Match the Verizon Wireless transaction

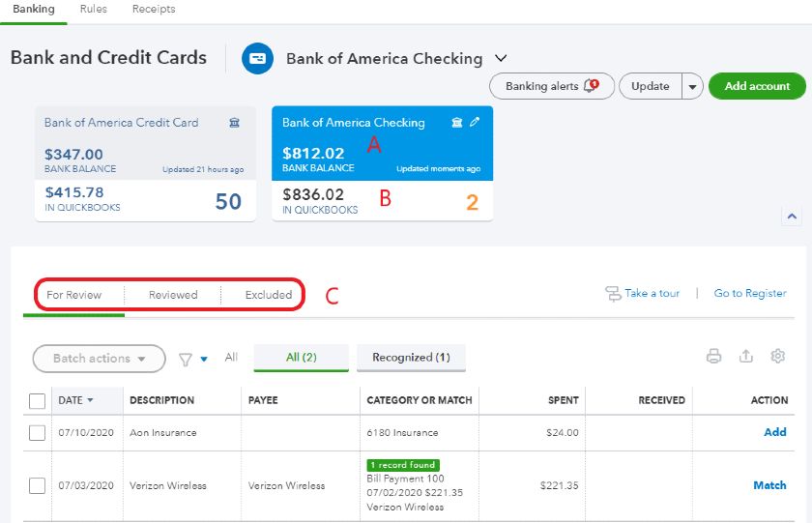coord(769,485)
